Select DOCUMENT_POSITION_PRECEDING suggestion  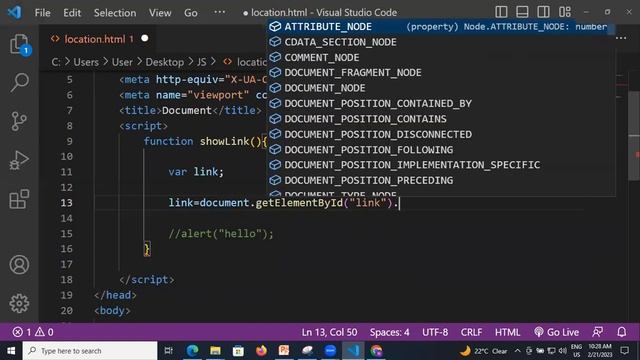coord(441,180)
